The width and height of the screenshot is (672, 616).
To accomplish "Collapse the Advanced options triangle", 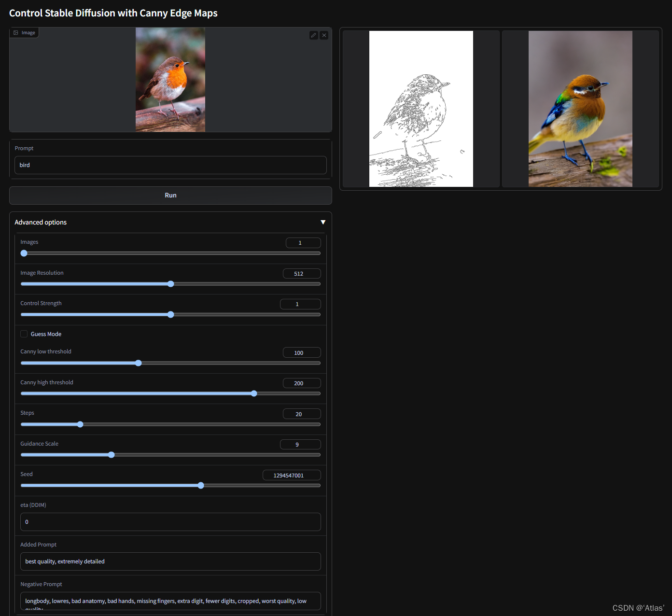I will [323, 222].
